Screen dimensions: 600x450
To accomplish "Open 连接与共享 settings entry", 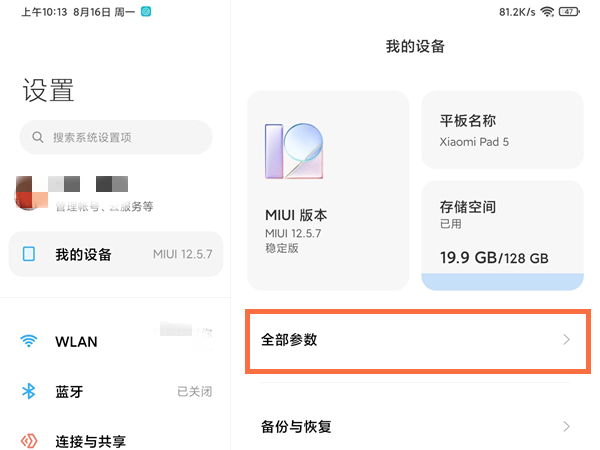I will click(x=115, y=440).
